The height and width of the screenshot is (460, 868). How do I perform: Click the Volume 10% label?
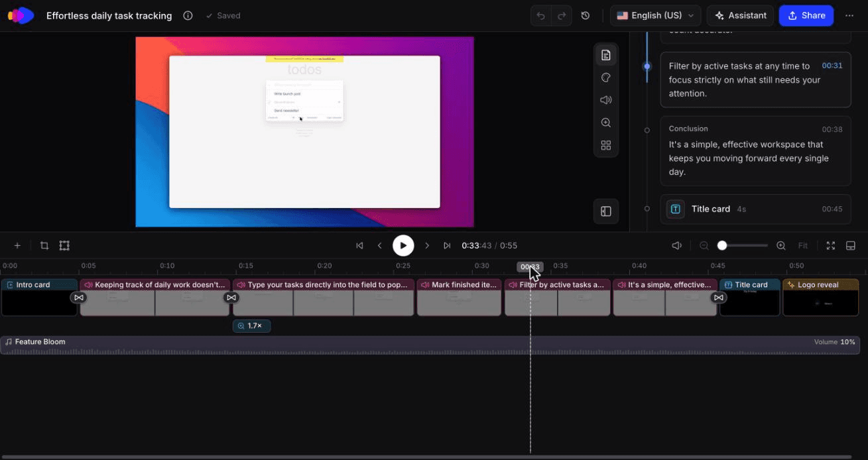835,342
